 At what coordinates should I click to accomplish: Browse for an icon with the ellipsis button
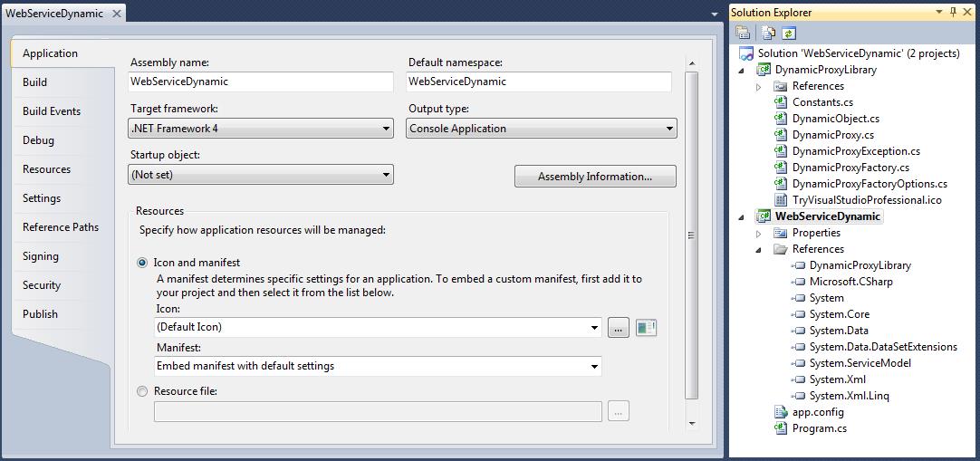(618, 328)
